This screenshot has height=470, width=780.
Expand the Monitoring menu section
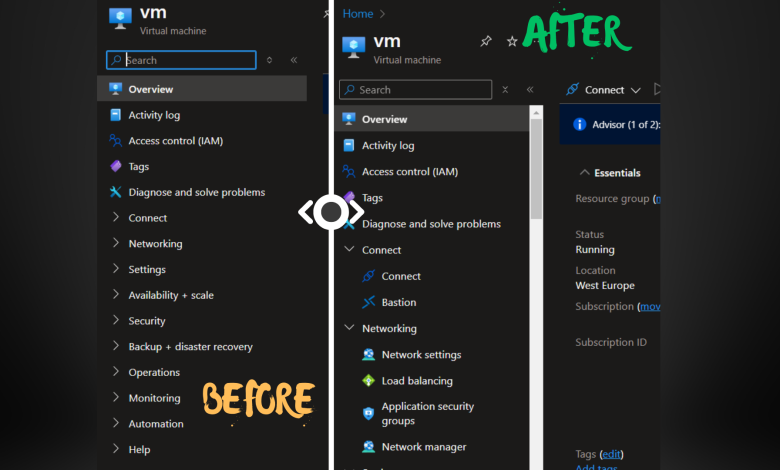click(154, 398)
